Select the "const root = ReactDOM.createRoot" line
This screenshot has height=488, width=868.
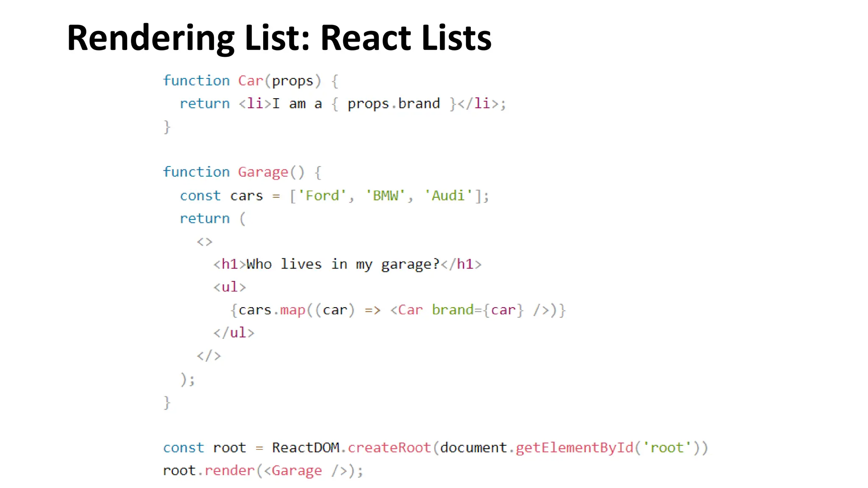(436, 447)
